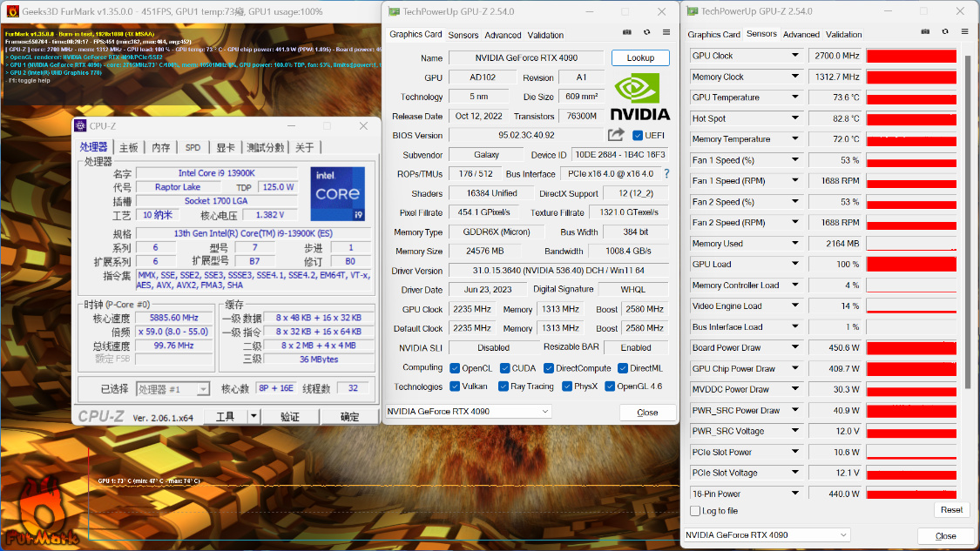Open the GPU Load sensor dropdown
980x551 pixels.
795,265
